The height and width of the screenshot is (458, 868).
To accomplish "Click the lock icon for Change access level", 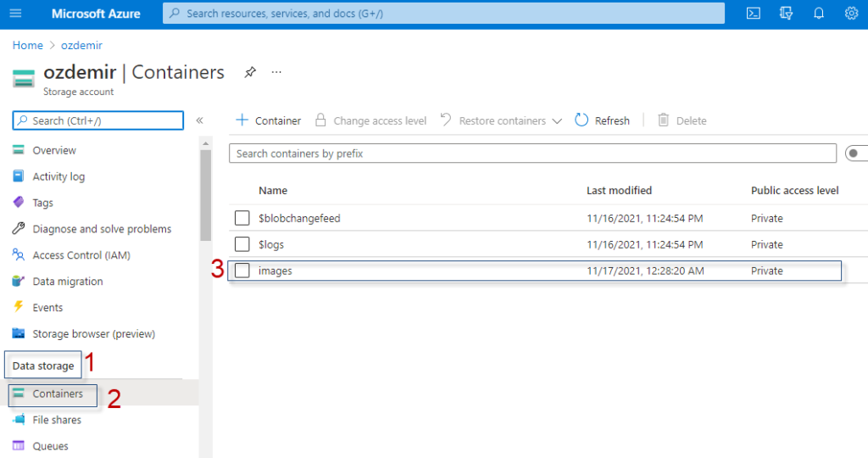I will click(320, 120).
